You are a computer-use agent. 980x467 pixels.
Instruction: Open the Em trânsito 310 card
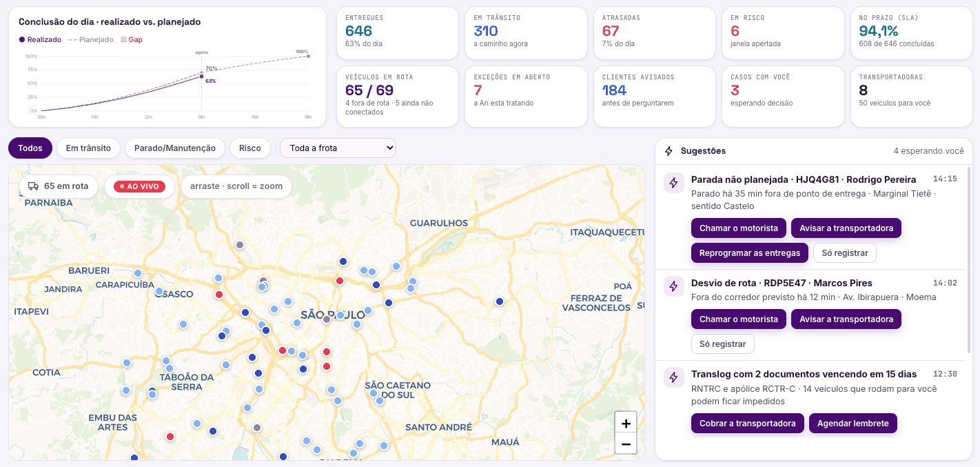(x=527, y=33)
